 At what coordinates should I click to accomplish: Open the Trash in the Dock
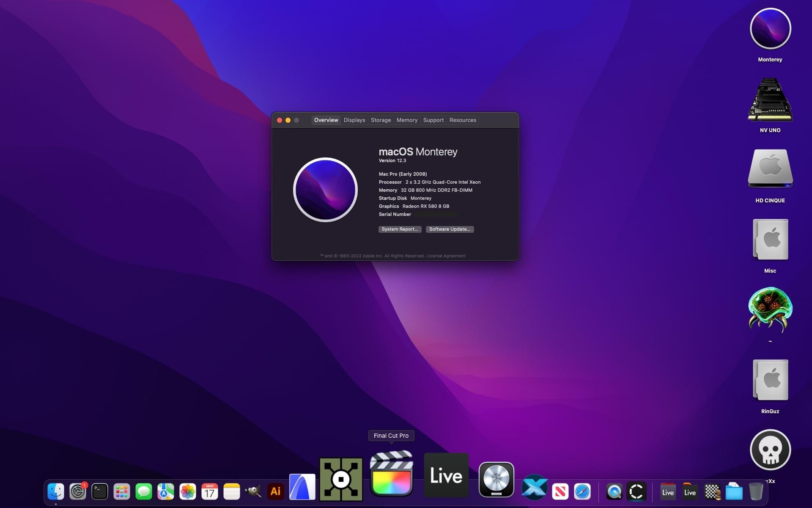[x=756, y=491]
